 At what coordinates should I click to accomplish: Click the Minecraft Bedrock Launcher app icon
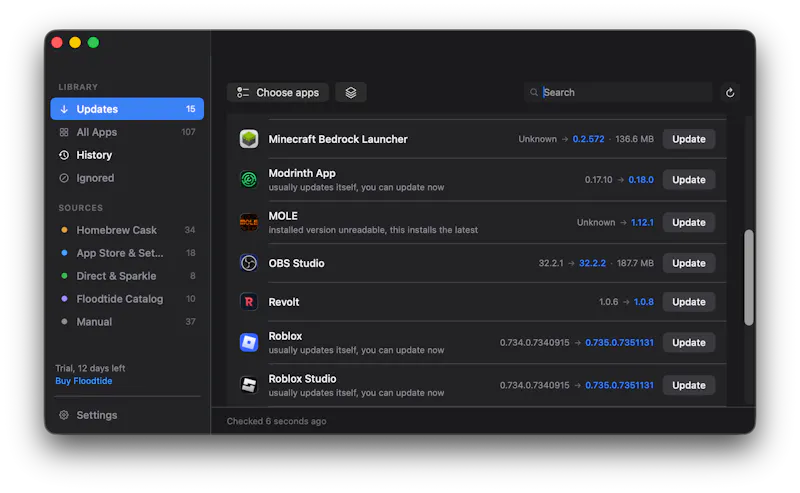[249, 139]
